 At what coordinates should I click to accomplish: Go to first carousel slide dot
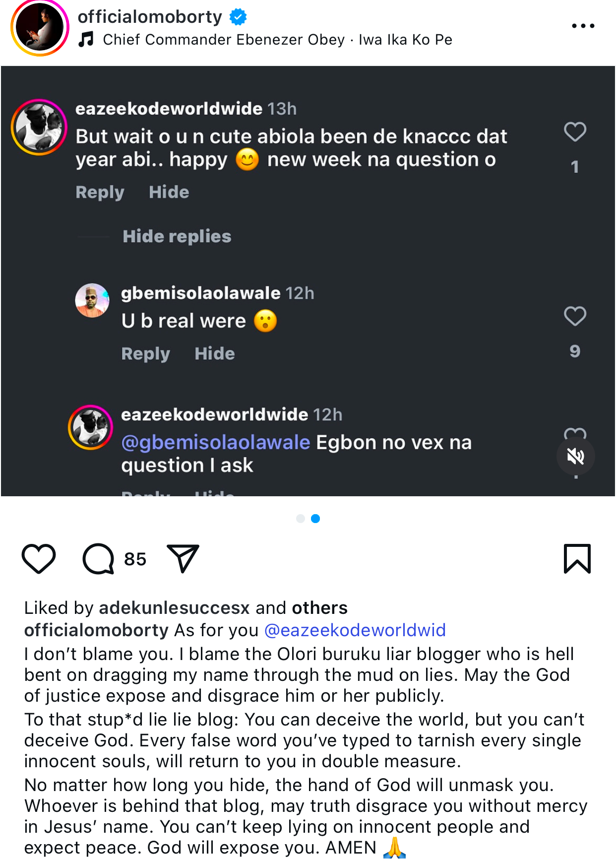click(x=300, y=519)
